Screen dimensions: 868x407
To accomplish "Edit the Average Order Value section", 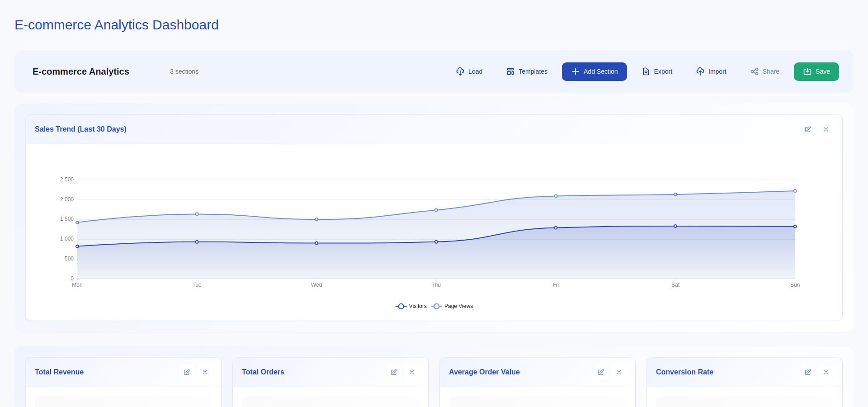I will (x=601, y=372).
